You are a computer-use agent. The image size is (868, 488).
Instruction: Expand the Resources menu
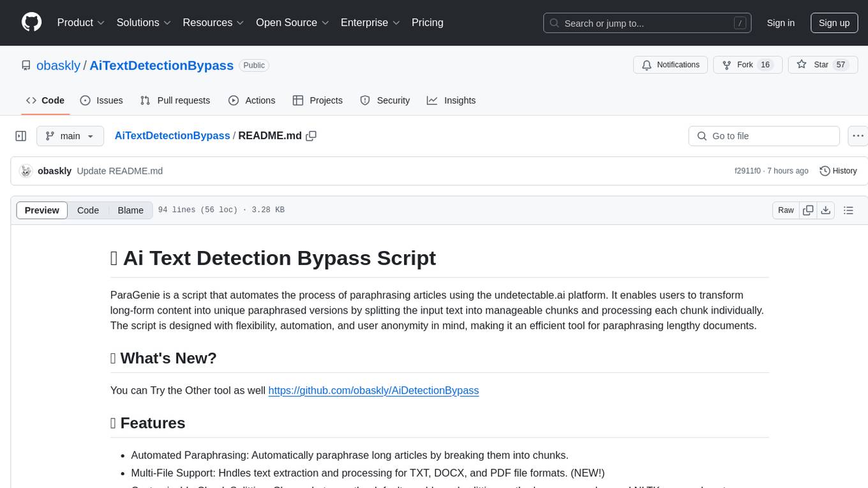pyautogui.click(x=213, y=22)
